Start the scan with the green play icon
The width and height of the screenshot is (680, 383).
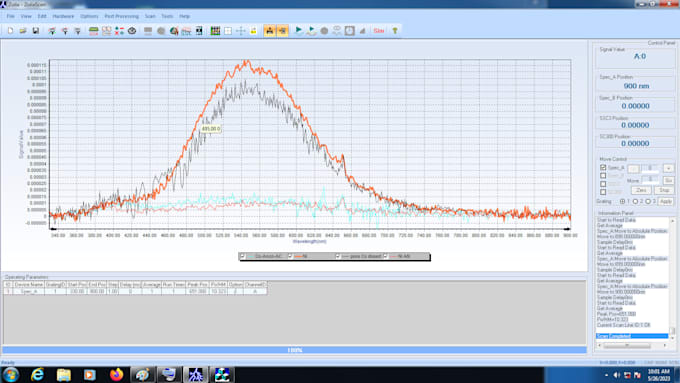[299, 30]
